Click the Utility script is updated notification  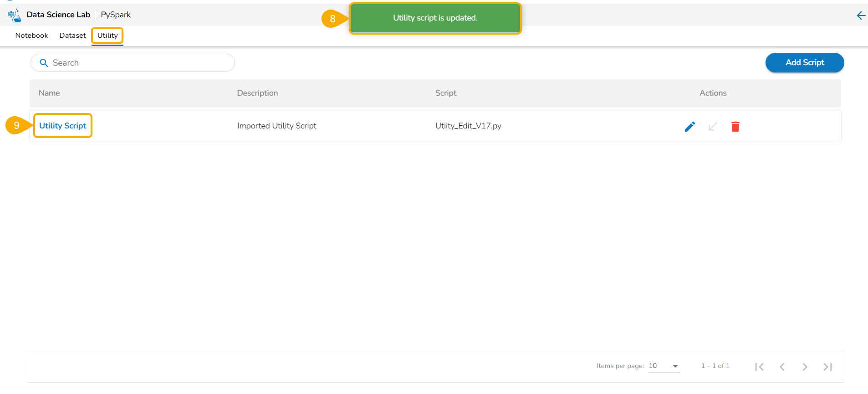pos(435,18)
